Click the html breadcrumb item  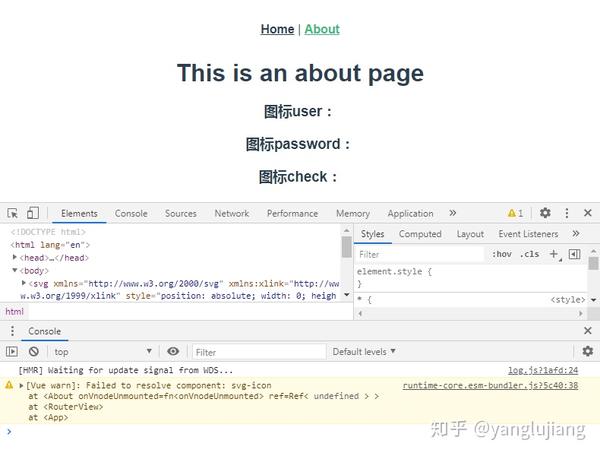tap(15, 311)
